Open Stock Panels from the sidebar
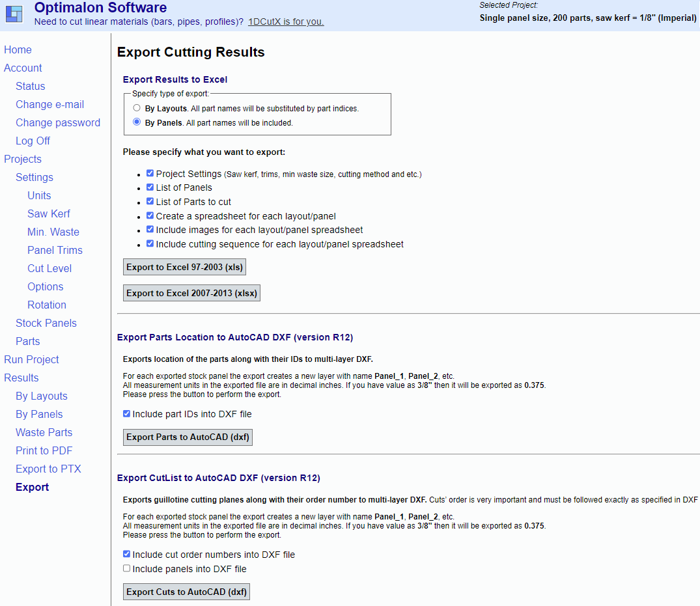 pyautogui.click(x=46, y=323)
